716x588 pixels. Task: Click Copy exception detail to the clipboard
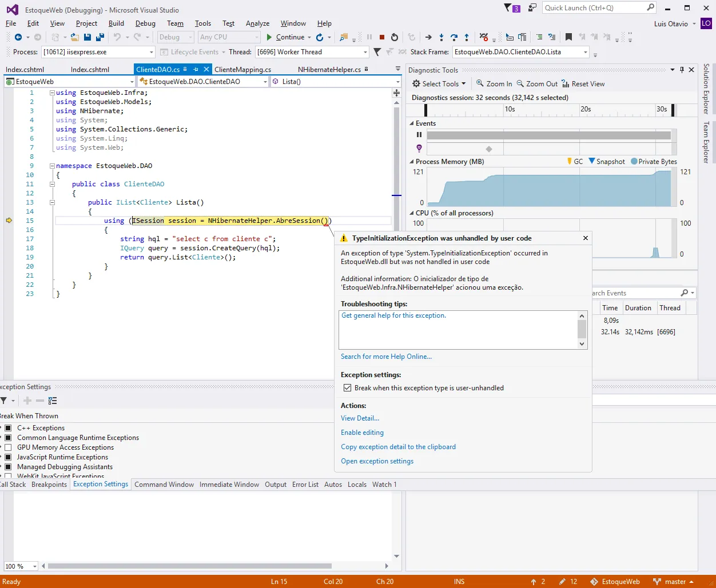398,447
